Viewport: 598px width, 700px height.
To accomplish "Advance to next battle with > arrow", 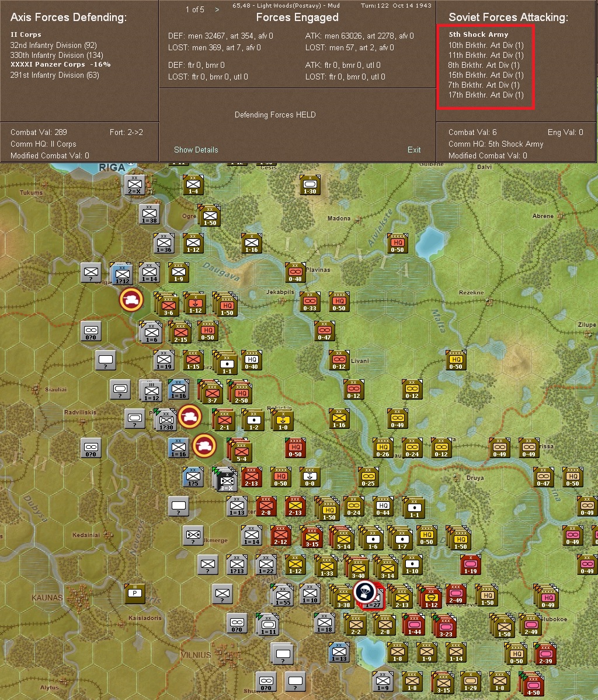I will (217, 9).
